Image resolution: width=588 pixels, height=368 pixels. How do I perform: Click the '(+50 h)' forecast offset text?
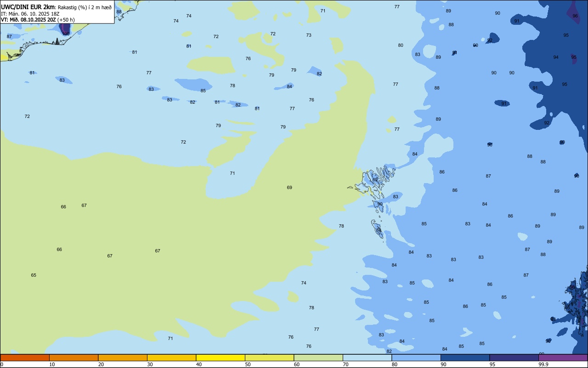pos(66,20)
